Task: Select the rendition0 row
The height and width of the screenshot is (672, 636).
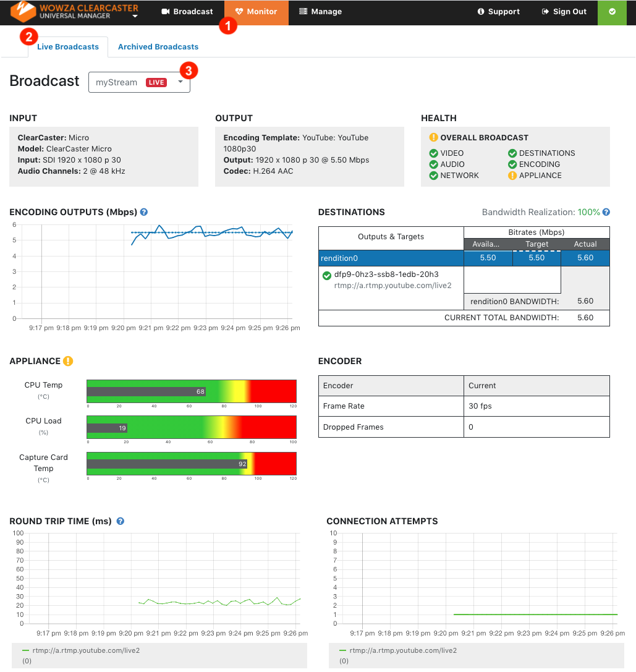Action: [464, 258]
